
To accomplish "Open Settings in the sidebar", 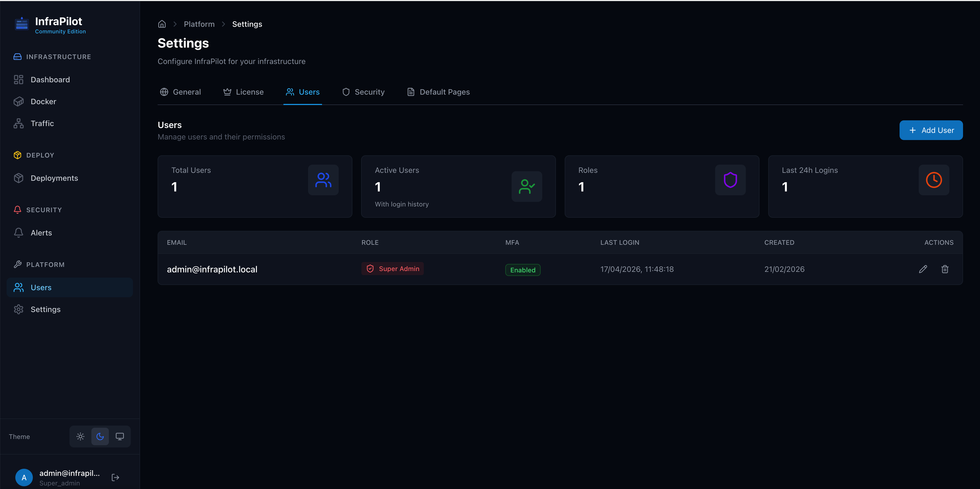I will tap(69, 309).
